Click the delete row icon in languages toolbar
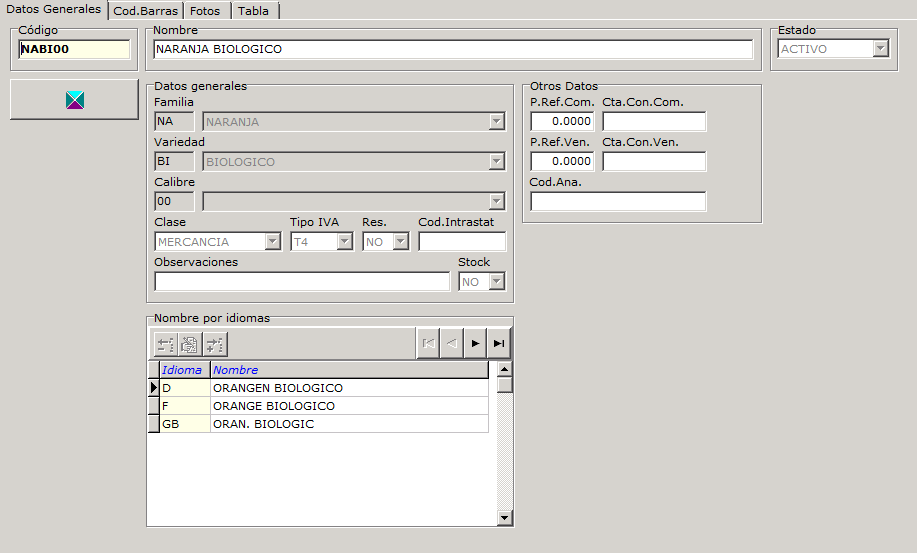Screen dimensions: 917x553 (x=165, y=344)
